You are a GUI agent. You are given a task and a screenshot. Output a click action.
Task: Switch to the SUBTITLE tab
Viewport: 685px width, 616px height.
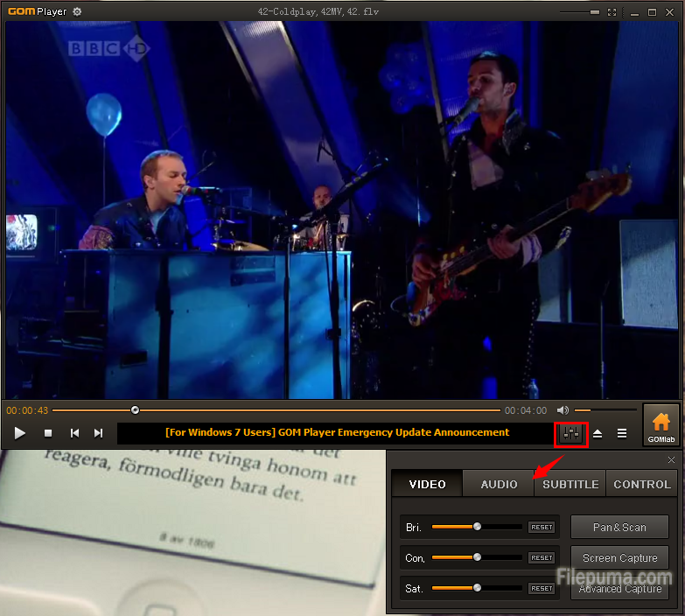click(x=570, y=484)
